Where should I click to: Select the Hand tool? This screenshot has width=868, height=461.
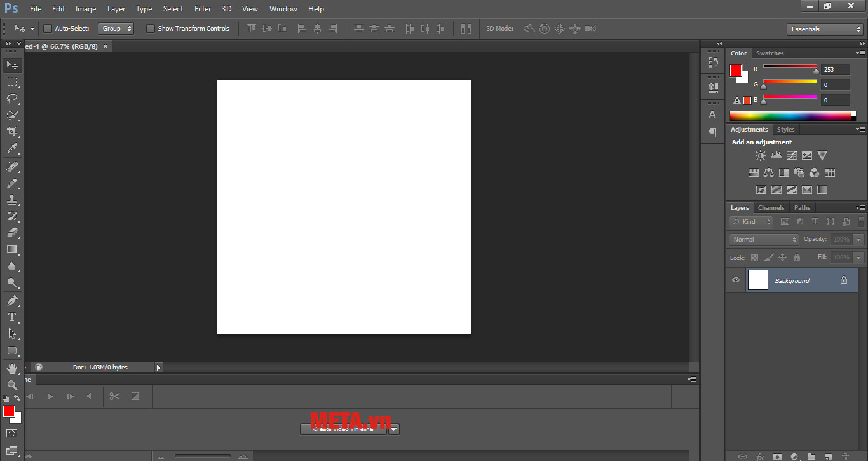12,368
